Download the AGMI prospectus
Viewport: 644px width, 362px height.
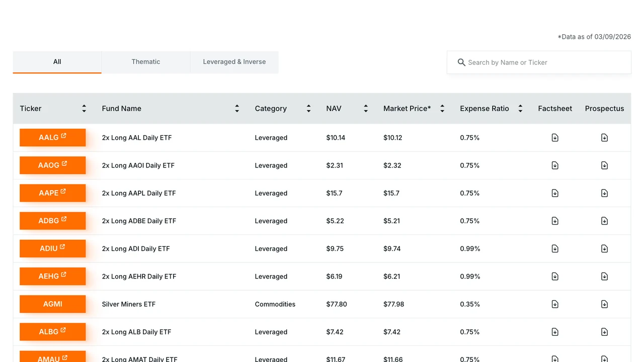(604, 304)
